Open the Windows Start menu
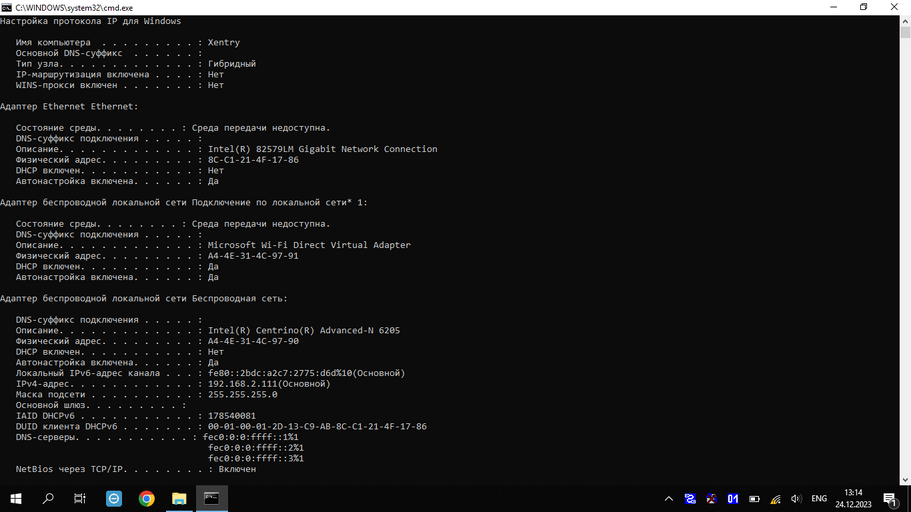 tap(16, 499)
